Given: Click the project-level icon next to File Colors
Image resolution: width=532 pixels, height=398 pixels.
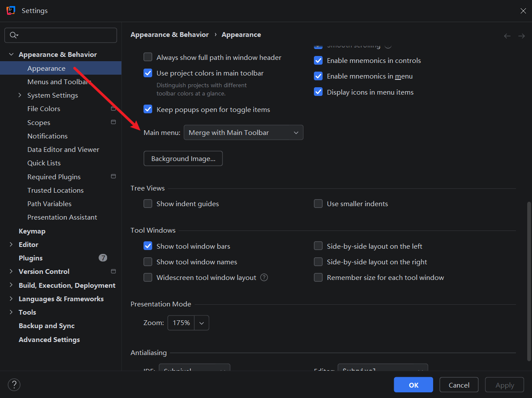Looking at the screenshot, I should (113, 109).
